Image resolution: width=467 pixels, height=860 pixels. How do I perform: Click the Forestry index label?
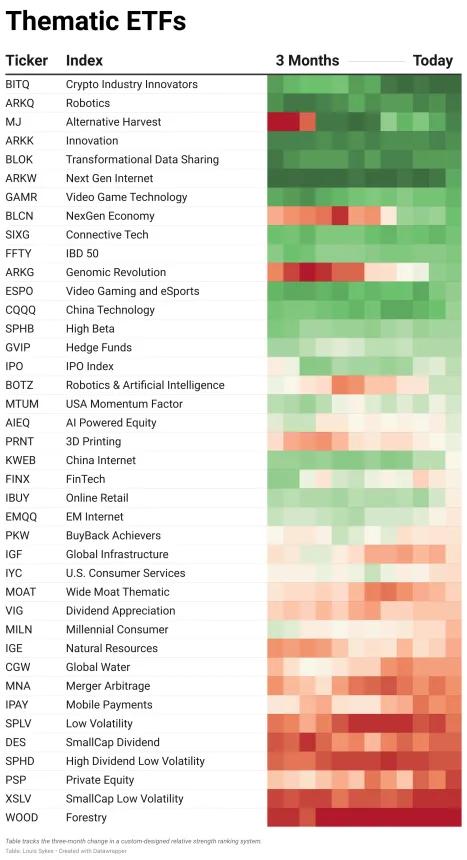pos(86,817)
